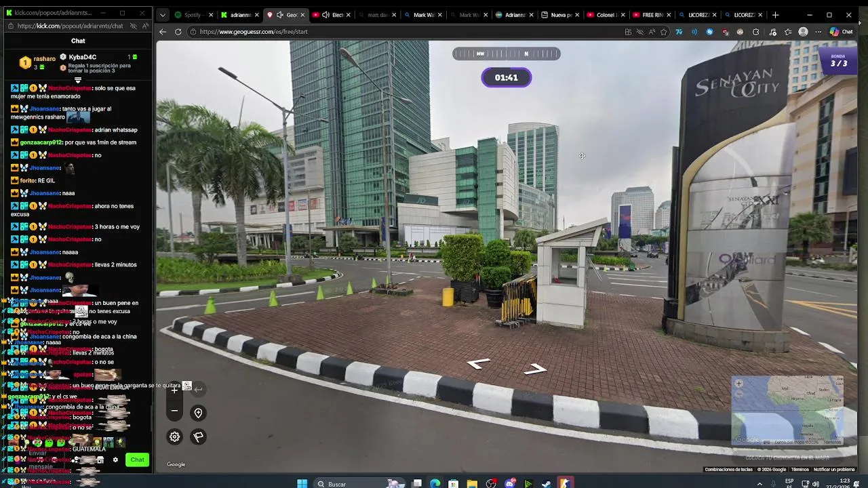Viewport: 868px width, 488px height.
Task: Open the Windows Start menu
Action: point(302,484)
